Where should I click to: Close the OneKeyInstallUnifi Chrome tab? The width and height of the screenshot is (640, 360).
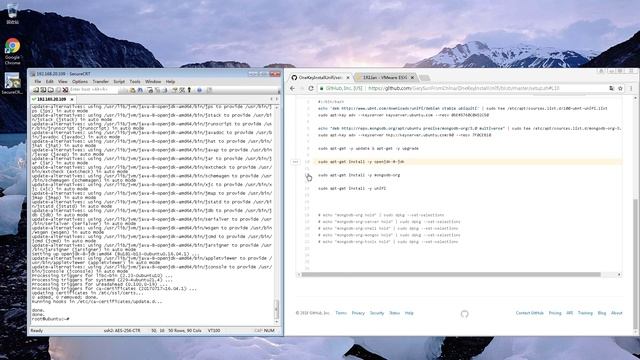point(348,77)
